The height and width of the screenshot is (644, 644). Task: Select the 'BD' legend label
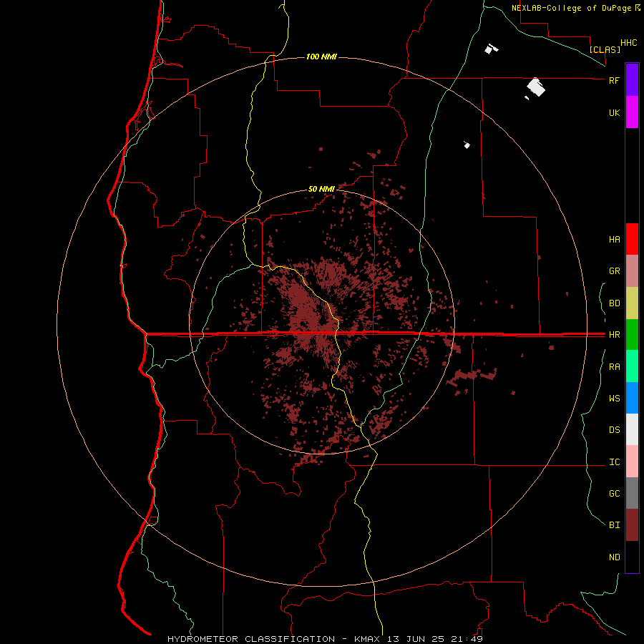(614, 303)
